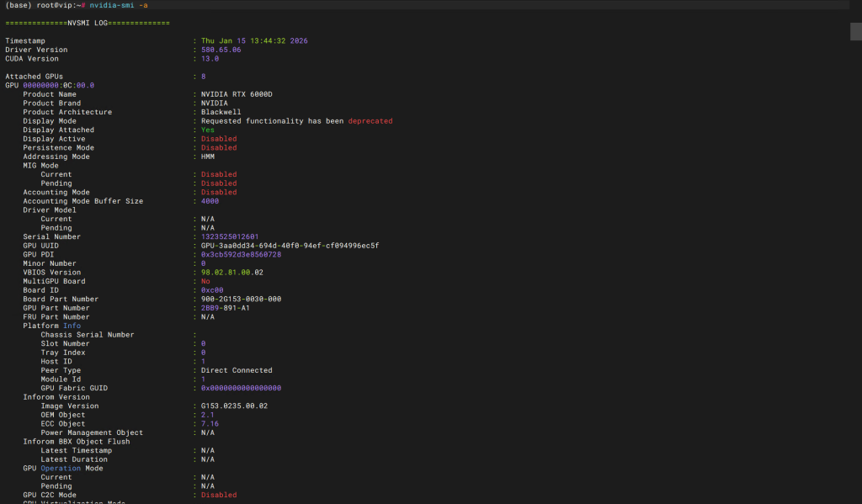
Task: Click the Driver Version value 580.65.06
Action: [x=221, y=50]
